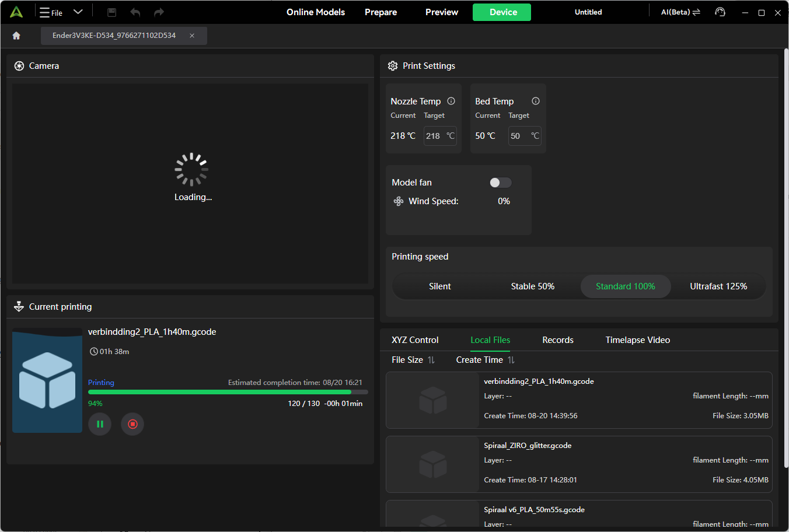
Task: Open the Timelapse Video tab
Action: coord(638,340)
